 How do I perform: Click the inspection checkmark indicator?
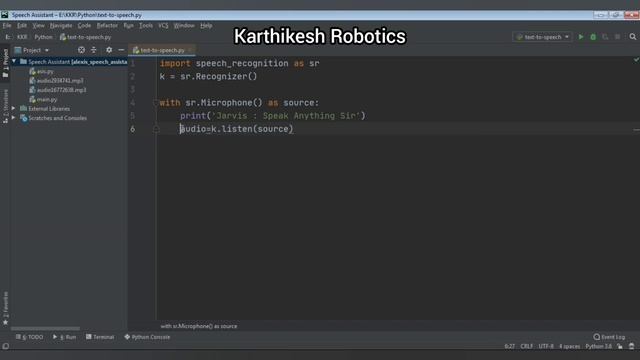tap(636, 60)
